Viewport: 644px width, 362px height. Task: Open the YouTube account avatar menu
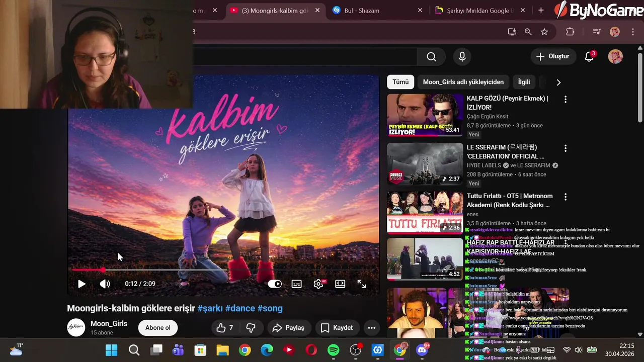tap(615, 56)
